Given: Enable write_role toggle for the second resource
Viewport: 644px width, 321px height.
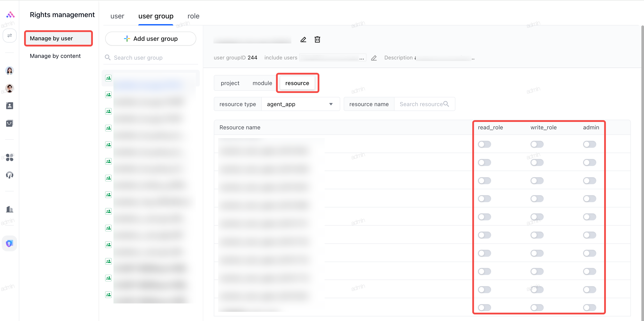Looking at the screenshot, I should (537, 163).
